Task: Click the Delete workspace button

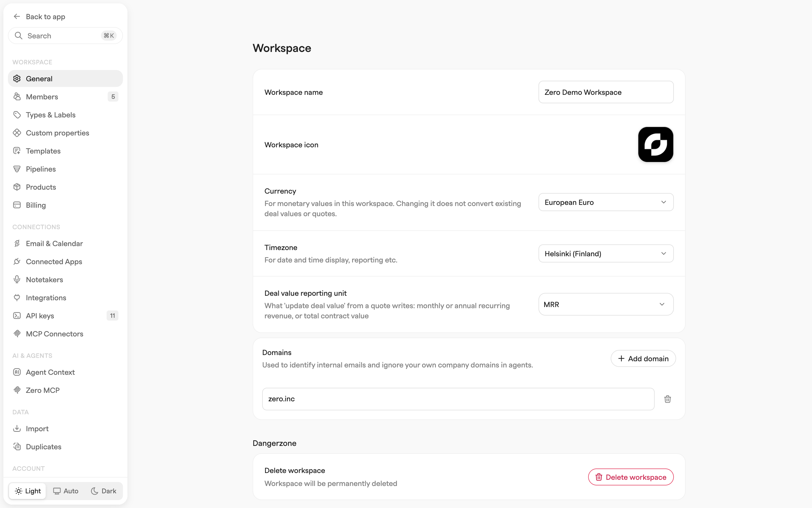Action: (x=631, y=477)
